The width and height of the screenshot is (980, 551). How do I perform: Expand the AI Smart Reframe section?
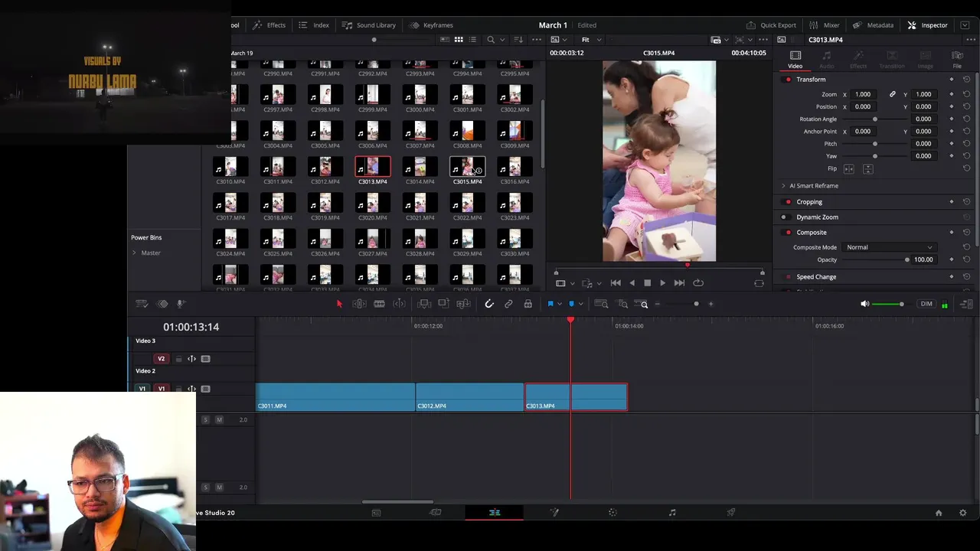pyautogui.click(x=783, y=186)
